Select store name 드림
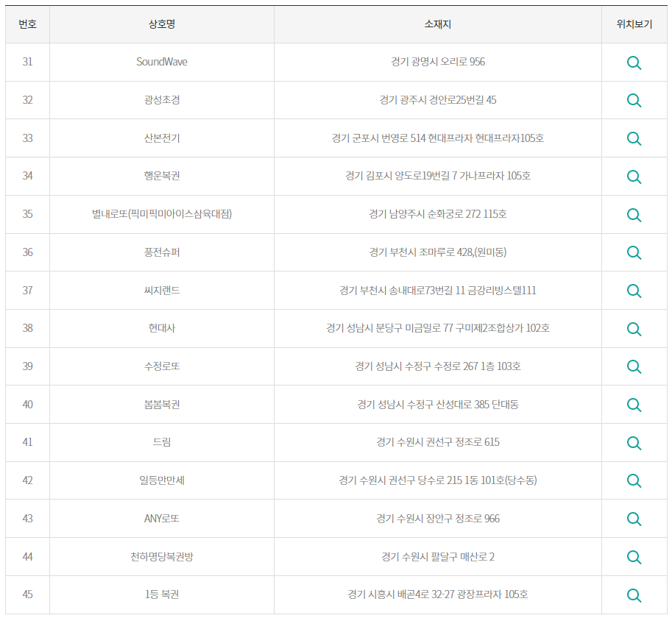 (x=162, y=441)
